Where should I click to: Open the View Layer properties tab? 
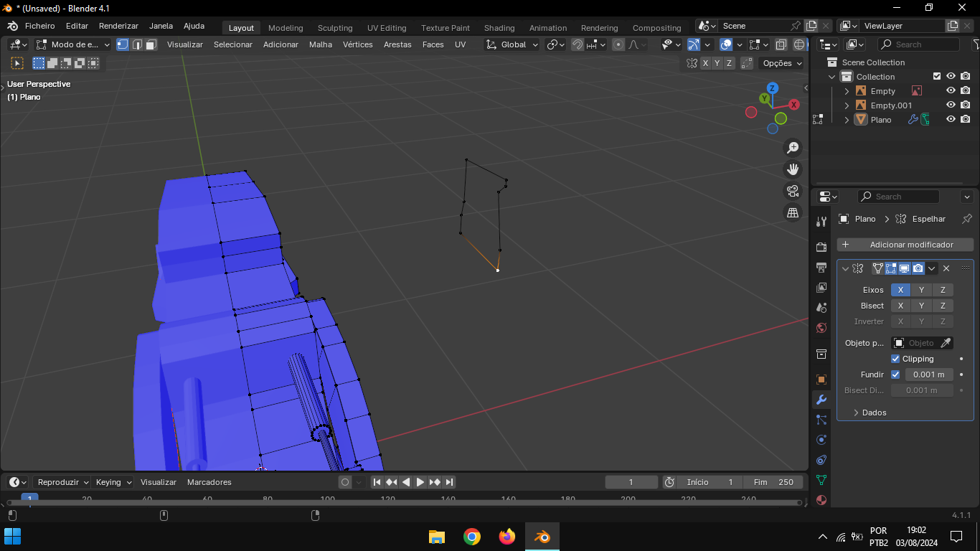pyautogui.click(x=821, y=288)
